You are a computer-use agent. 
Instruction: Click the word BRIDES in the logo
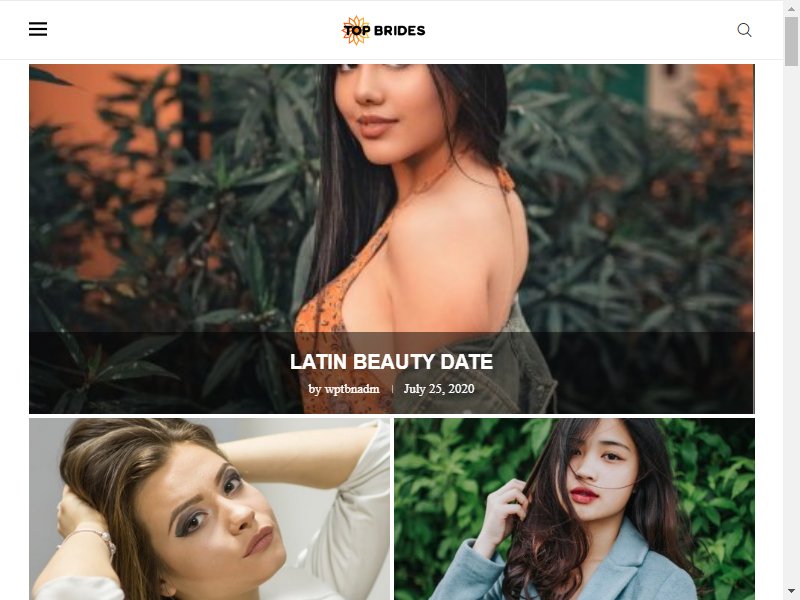pos(399,31)
